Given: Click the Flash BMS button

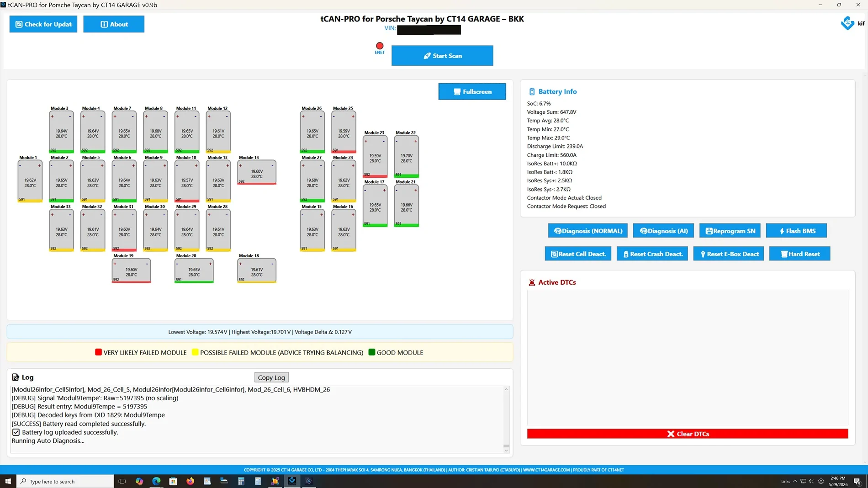Looking at the screenshot, I should 797,231.
